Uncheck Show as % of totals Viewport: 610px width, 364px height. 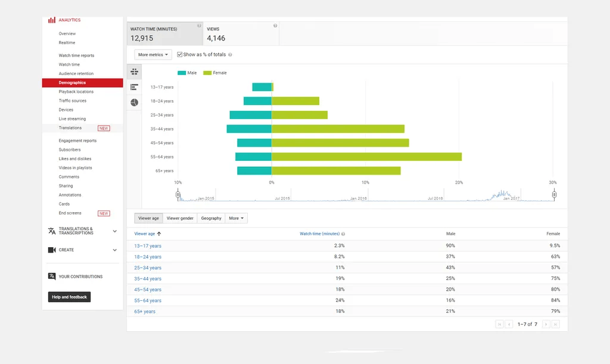[180, 55]
